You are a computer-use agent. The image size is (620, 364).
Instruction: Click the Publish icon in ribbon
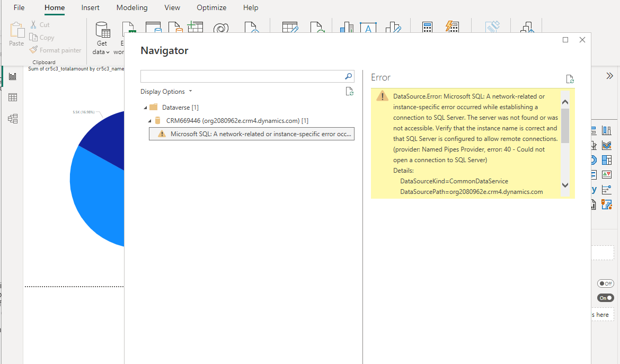(x=527, y=28)
